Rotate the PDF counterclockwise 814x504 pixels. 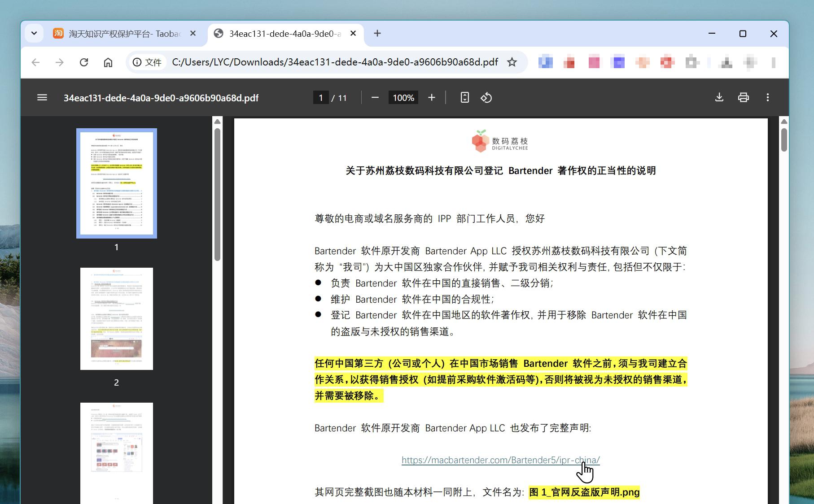pos(486,98)
